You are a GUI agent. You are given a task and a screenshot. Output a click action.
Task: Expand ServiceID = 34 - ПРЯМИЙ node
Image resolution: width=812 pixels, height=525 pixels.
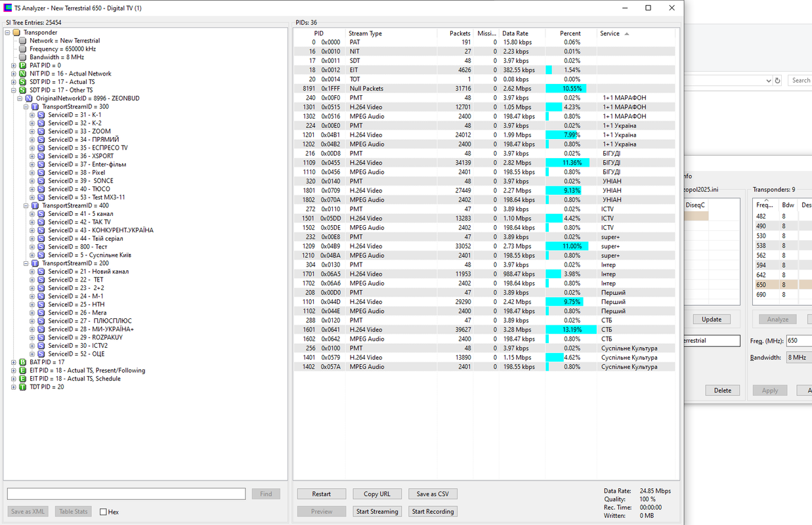pyautogui.click(x=32, y=140)
